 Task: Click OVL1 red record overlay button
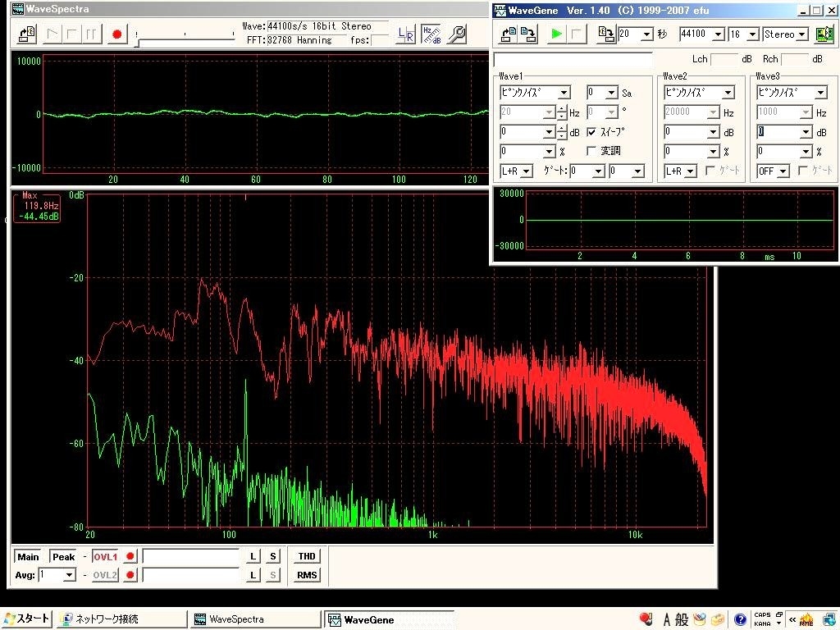click(130, 557)
